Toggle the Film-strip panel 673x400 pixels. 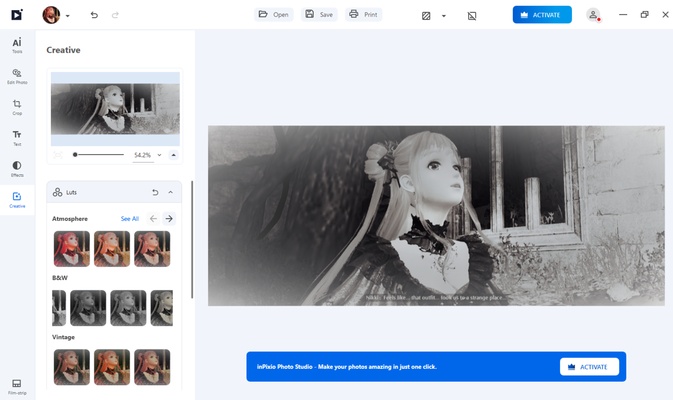coord(17,386)
